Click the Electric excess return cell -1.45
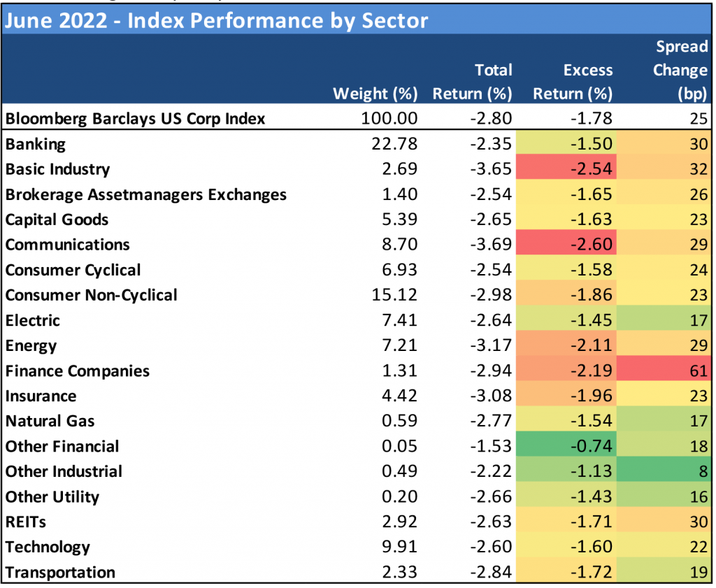The width and height of the screenshot is (716, 588). tap(566, 320)
